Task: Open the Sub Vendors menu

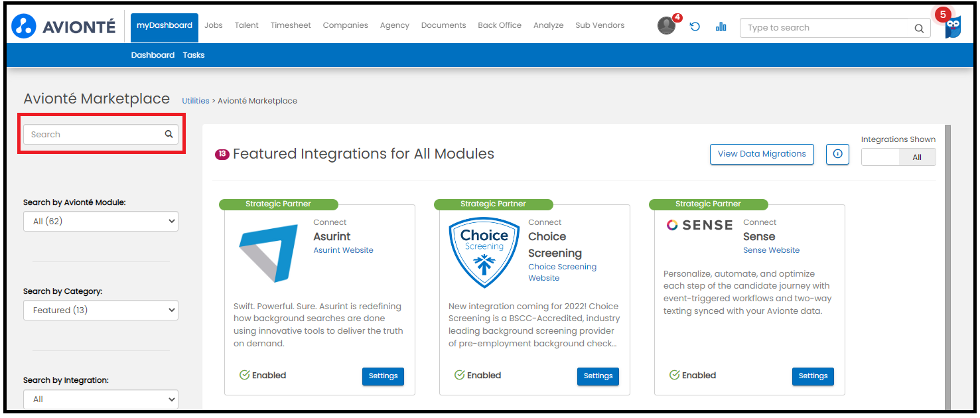Action: [600, 25]
